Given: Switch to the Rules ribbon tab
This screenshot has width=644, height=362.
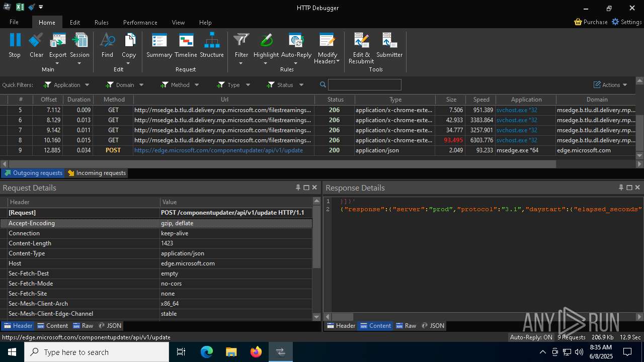Looking at the screenshot, I should tap(102, 22).
